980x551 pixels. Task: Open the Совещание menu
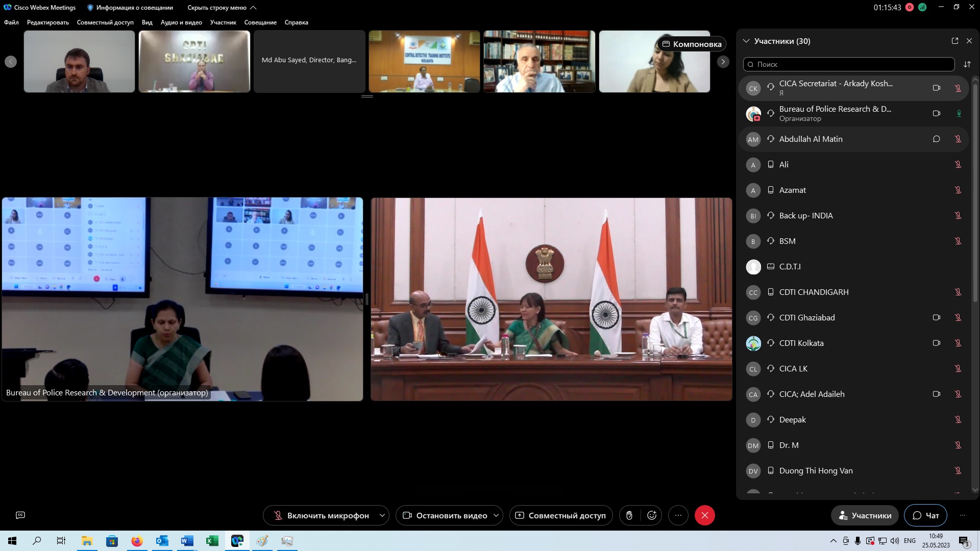(260, 22)
